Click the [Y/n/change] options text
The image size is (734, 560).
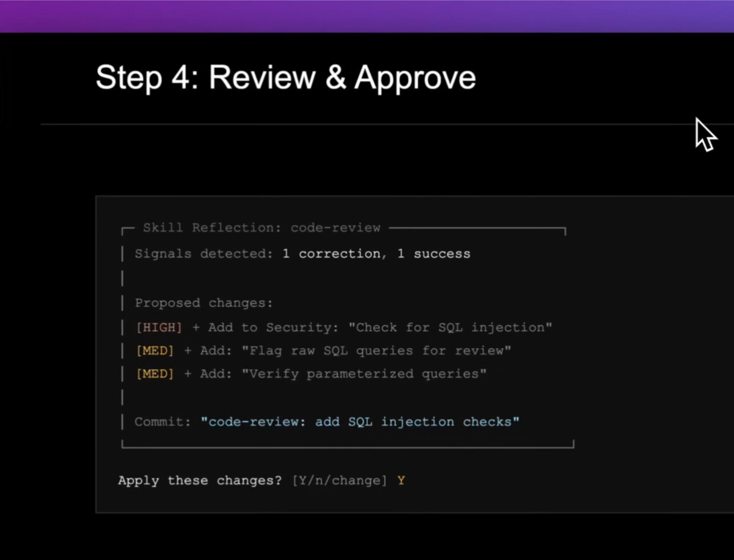pyautogui.click(x=339, y=481)
